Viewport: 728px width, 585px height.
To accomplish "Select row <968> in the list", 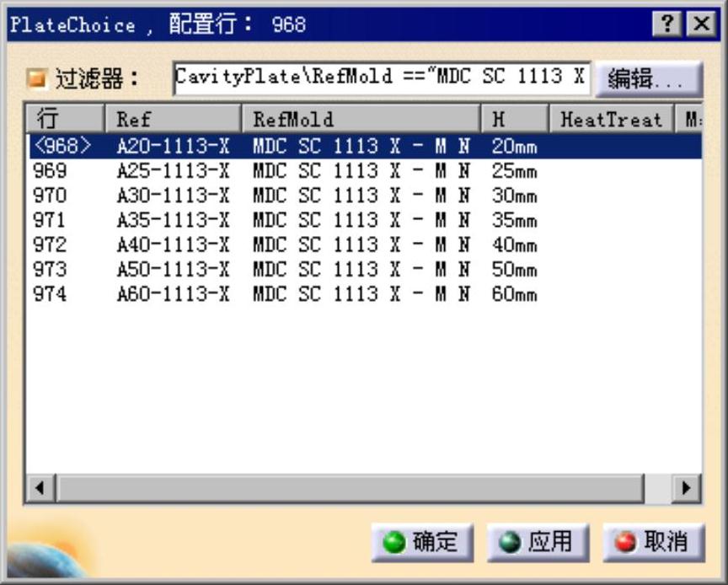I will 366,147.
